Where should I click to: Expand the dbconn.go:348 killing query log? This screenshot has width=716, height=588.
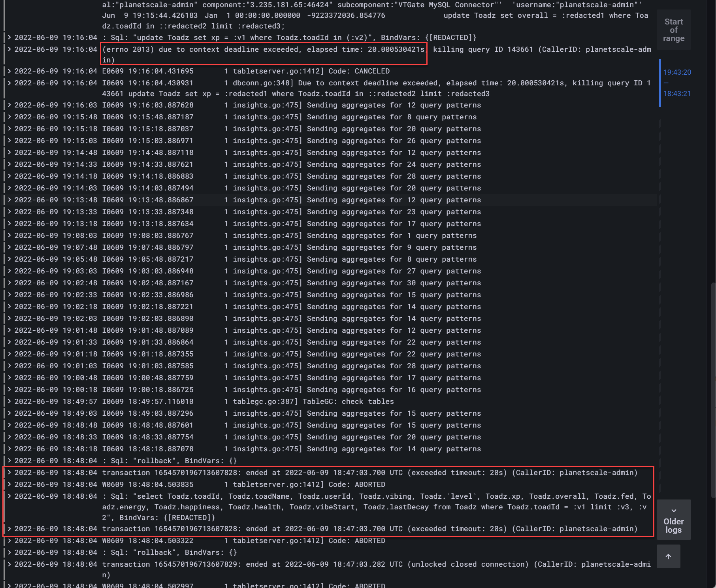coord(9,83)
